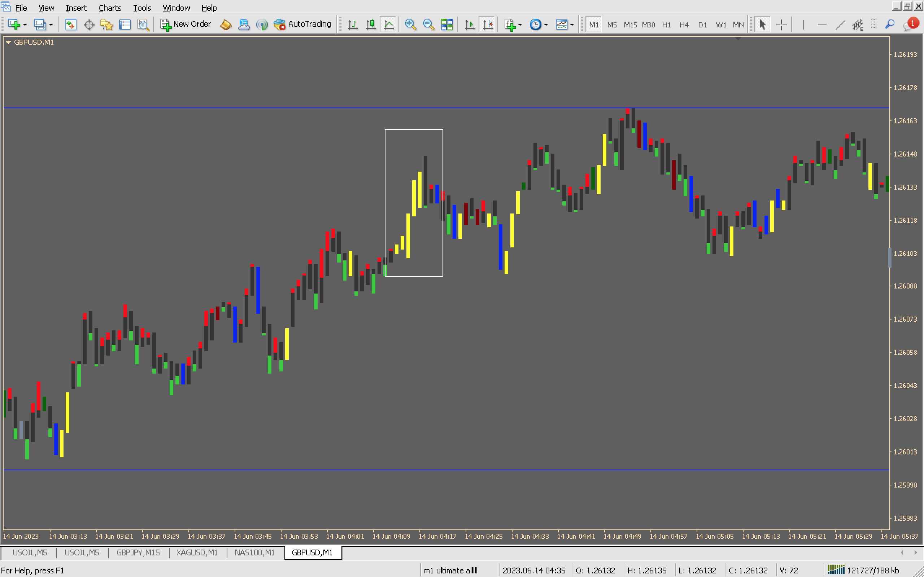The height and width of the screenshot is (577, 924).
Task: Expand the new chart dropdown arrow
Action: point(25,25)
